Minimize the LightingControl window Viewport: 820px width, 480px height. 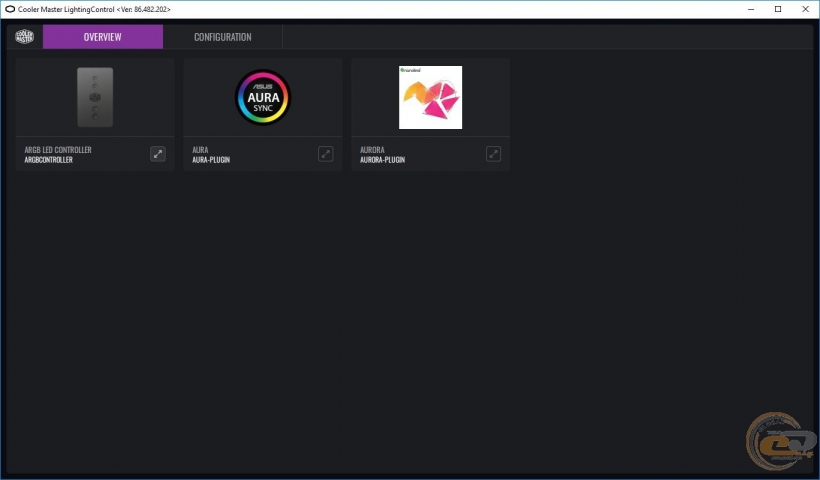click(x=751, y=8)
